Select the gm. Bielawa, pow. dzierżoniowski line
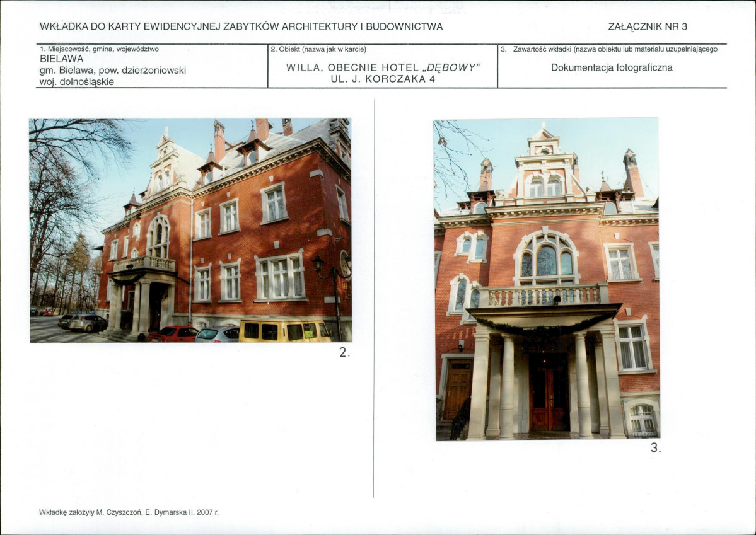Viewport: 756px width, 535px height. 113,71
